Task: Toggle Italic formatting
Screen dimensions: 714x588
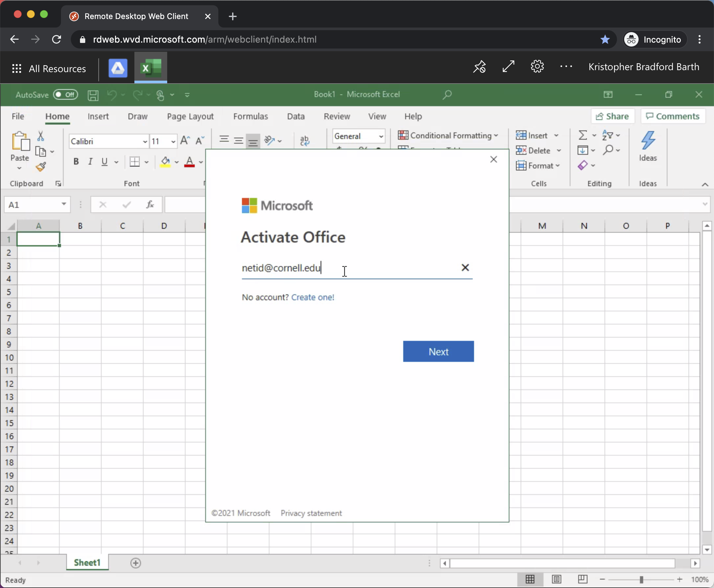Action: pyautogui.click(x=90, y=162)
